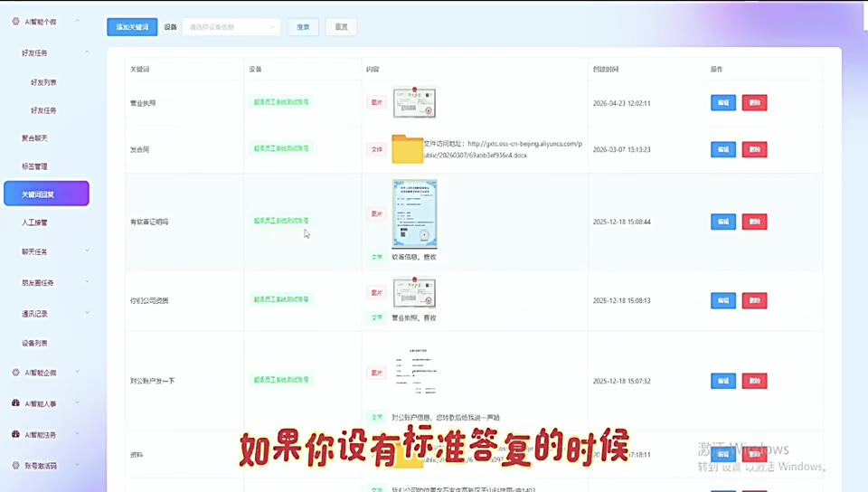Open the 对公账户发一下 row document thumbnail

tap(416, 372)
